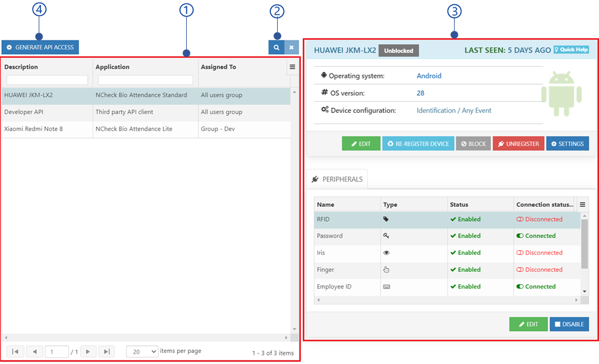
Task: Click the Password key type icon
Action: point(386,236)
